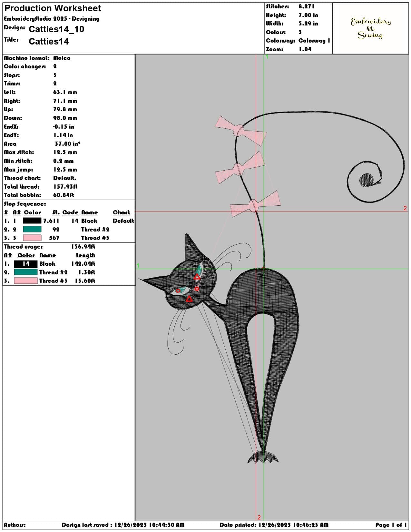Image resolution: width=411 pixels, height=532 pixels.
Task: Click the Embroidery N Sewing logo
Action: tap(371, 28)
